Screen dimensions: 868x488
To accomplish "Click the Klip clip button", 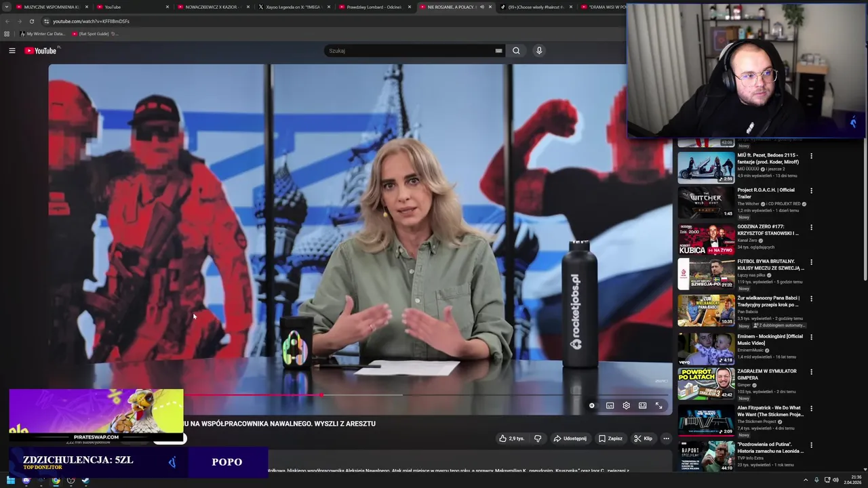I will pos(643,439).
